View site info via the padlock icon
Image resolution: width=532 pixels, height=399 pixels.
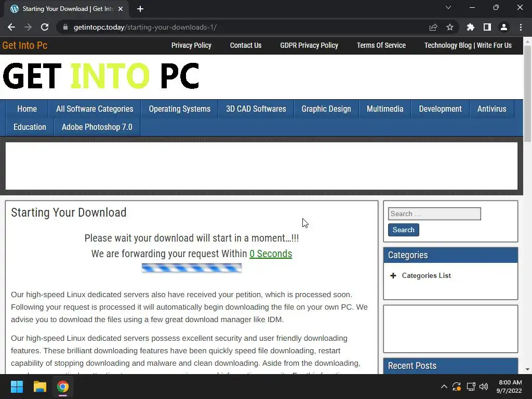click(65, 27)
